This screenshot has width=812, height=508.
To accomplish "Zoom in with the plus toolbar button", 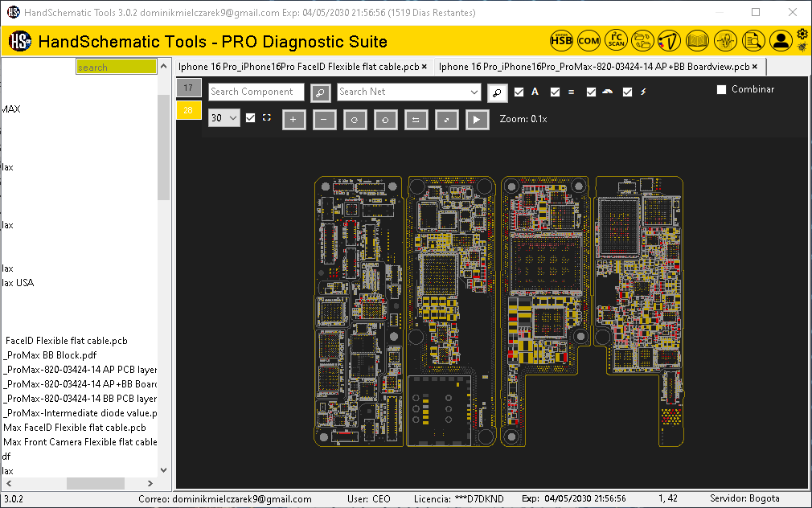I will coord(293,118).
